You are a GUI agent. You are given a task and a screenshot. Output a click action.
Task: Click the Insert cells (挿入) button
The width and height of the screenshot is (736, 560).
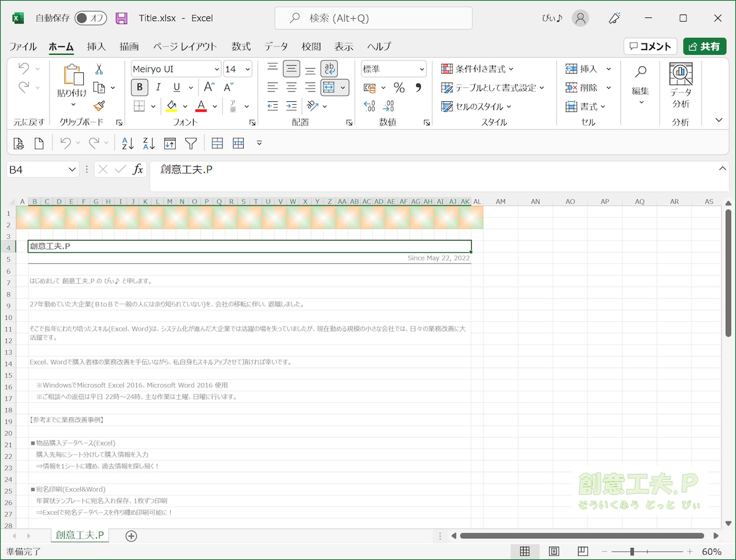pos(581,69)
